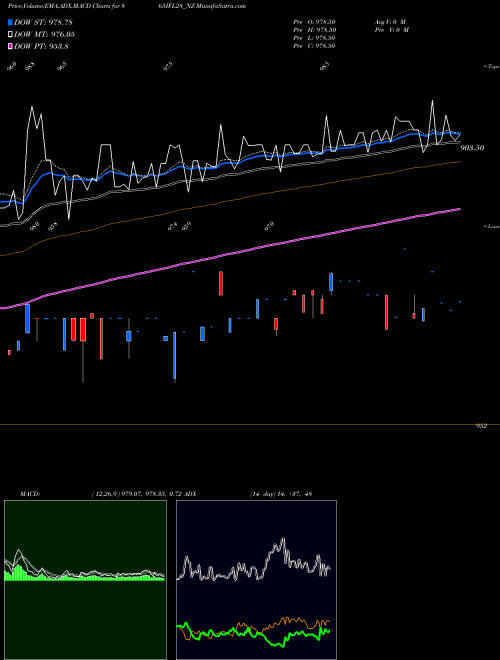Click the MACD panel heading label
Screen dimensions: 500x660
pos(30,494)
